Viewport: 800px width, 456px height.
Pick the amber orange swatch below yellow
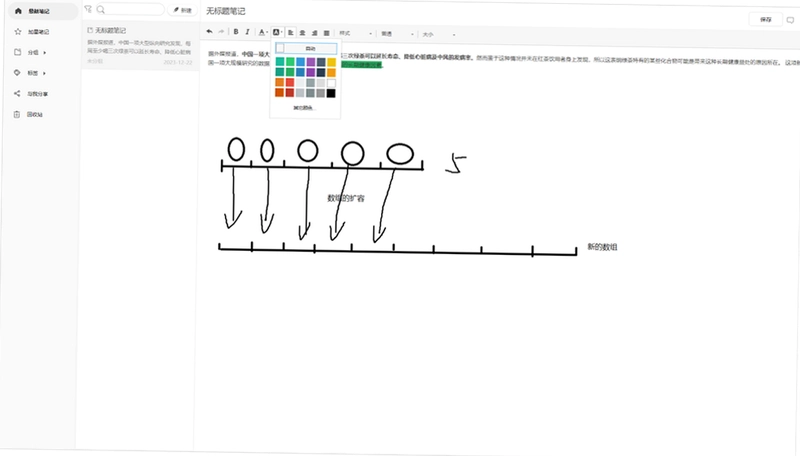(331, 72)
